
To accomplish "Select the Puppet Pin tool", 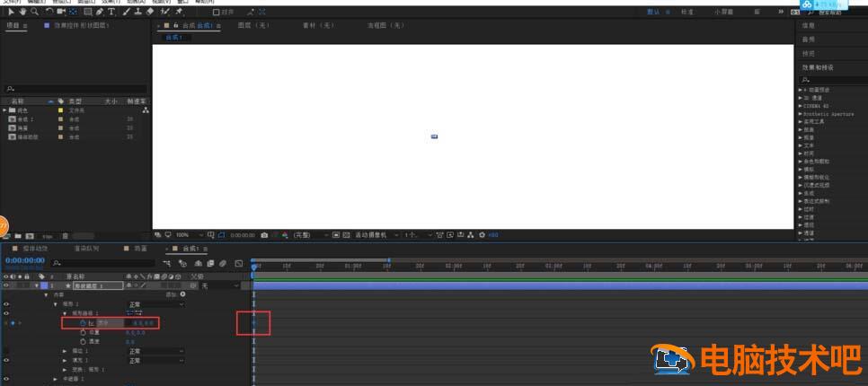I will click(x=180, y=12).
